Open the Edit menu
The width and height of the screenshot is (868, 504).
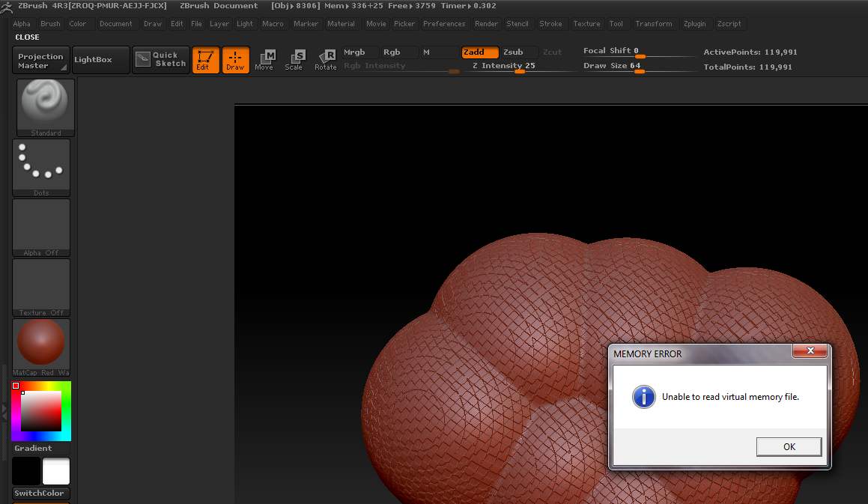177,24
